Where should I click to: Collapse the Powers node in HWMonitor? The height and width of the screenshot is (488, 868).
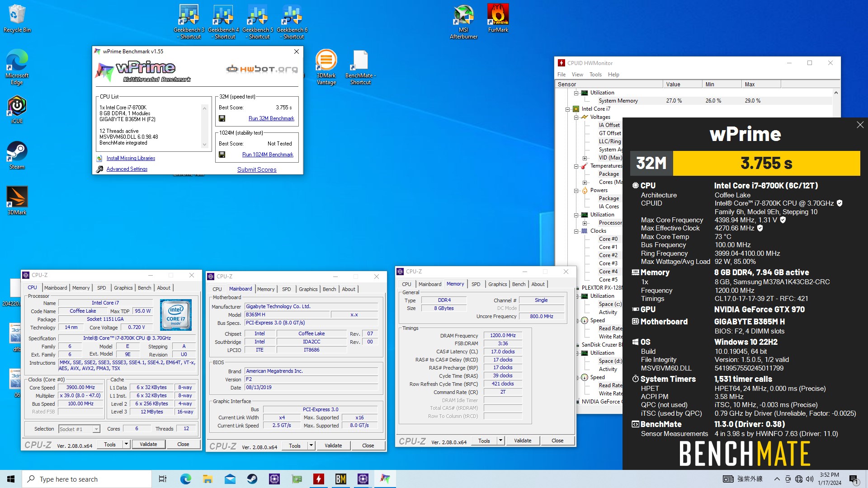point(576,190)
